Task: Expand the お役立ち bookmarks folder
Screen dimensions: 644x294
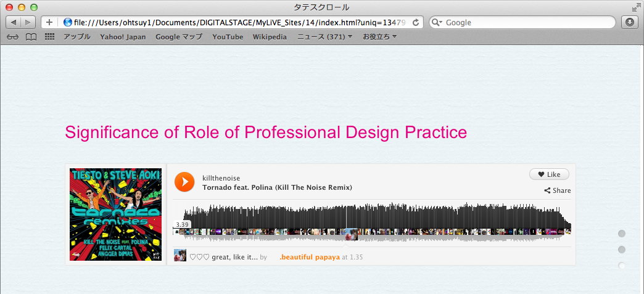Action: pos(379,37)
